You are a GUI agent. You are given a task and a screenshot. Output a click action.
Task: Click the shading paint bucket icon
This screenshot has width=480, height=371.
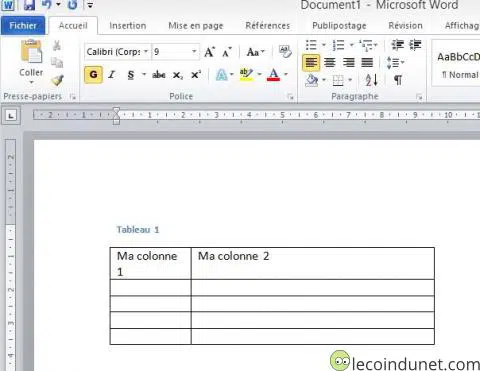pos(312,80)
